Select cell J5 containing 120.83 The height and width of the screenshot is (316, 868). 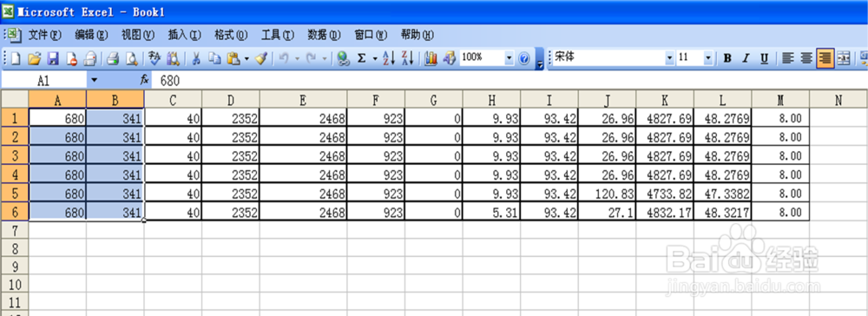pyautogui.click(x=608, y=193)
